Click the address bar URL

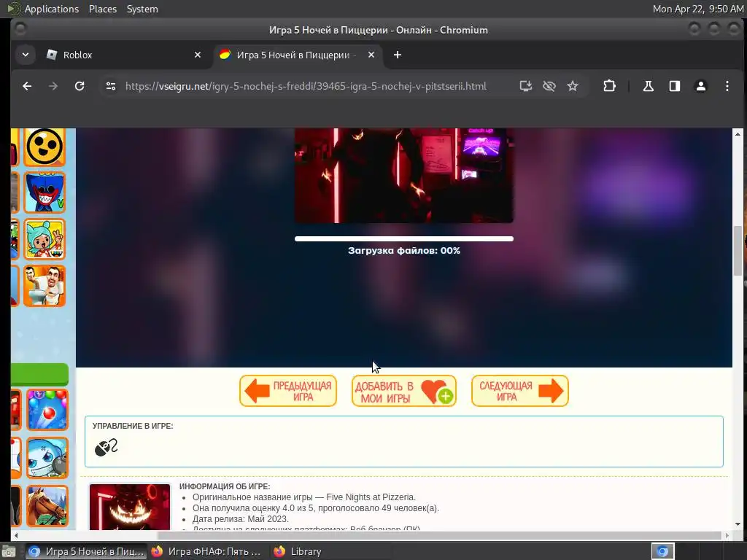coord(306,86)
